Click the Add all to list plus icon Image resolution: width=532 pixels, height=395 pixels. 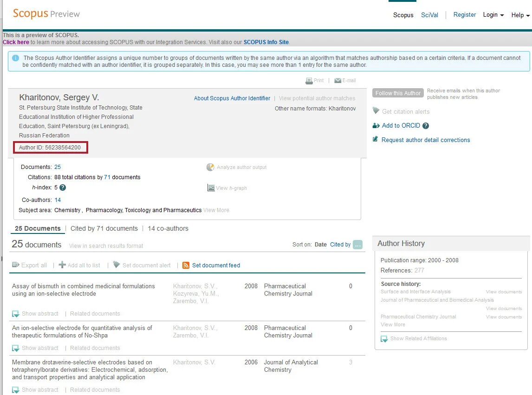coord(62,265)
